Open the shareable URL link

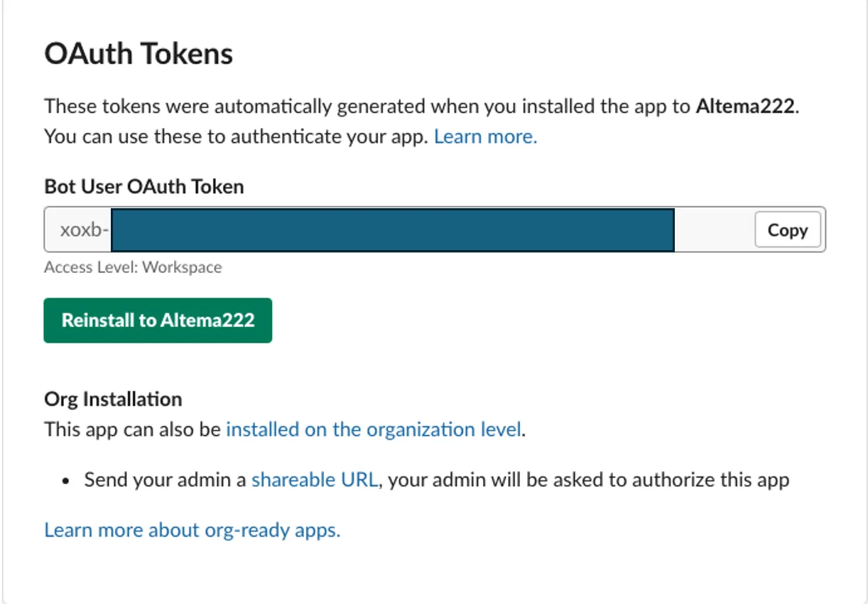click(x=314, y=480)
